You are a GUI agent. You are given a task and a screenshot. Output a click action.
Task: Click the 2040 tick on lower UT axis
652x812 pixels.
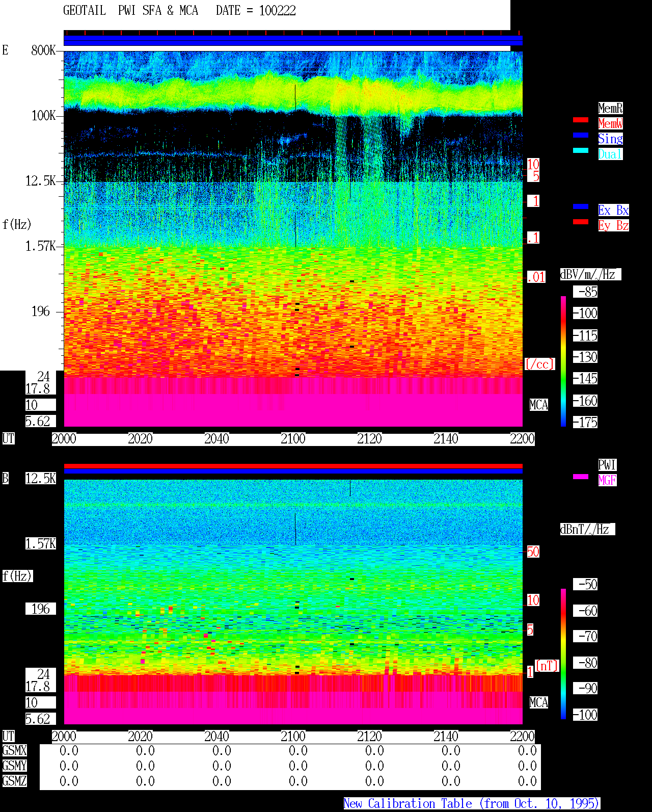click(216, 737)
